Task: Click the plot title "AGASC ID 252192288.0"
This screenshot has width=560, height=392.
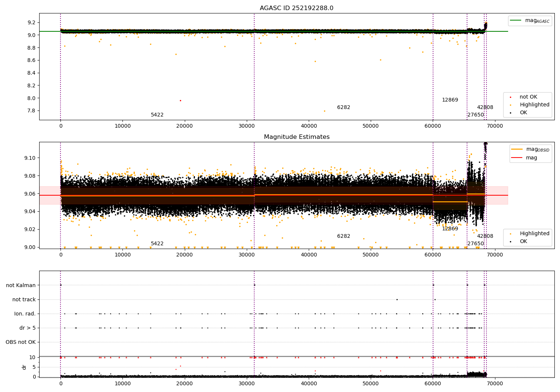Action: (296, 8)
